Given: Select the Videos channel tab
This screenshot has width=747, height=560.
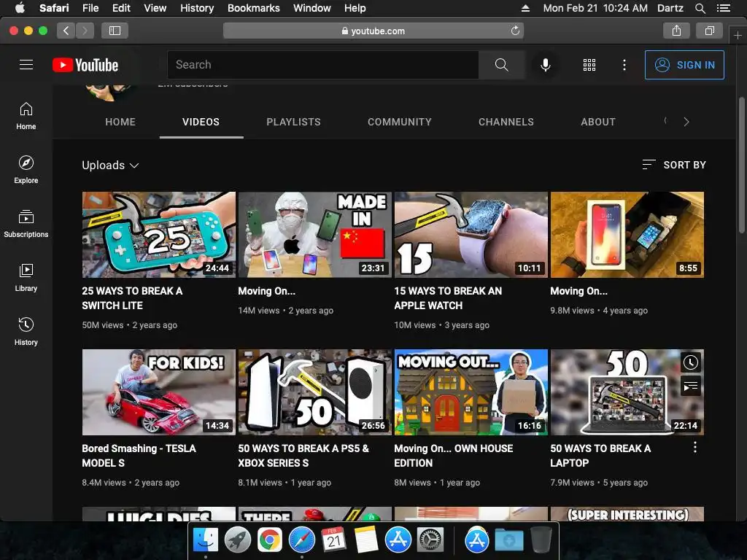Looking at the screenshot, I should [x=201, y=122].
